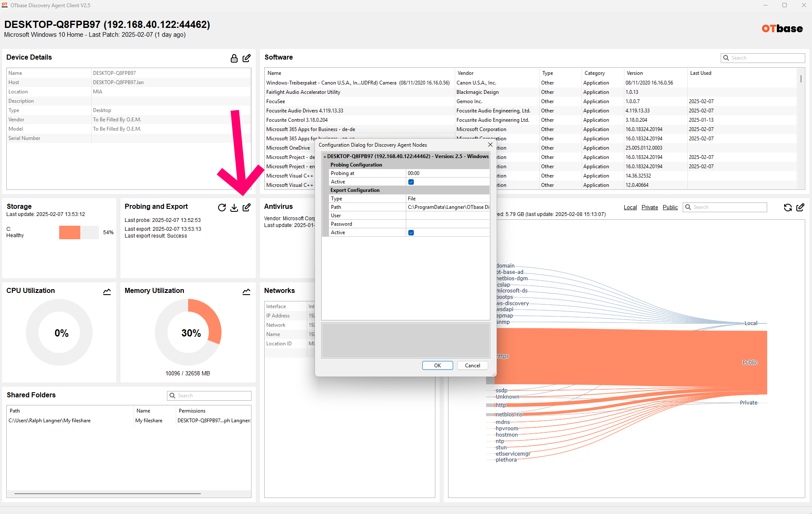Screen dimensions: 812x514
Task: Click the netbios-ns flow label
Action: pyautogui.click(x=509, y=415)
